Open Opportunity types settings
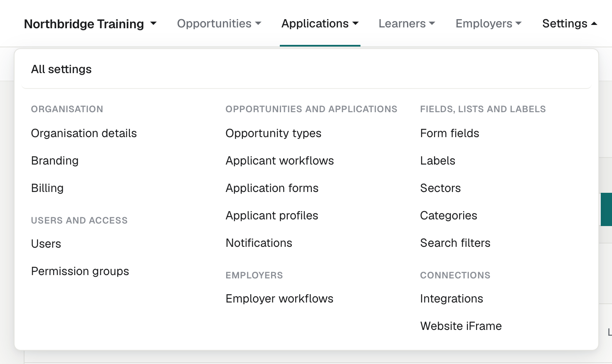 (x=274, y=133)
